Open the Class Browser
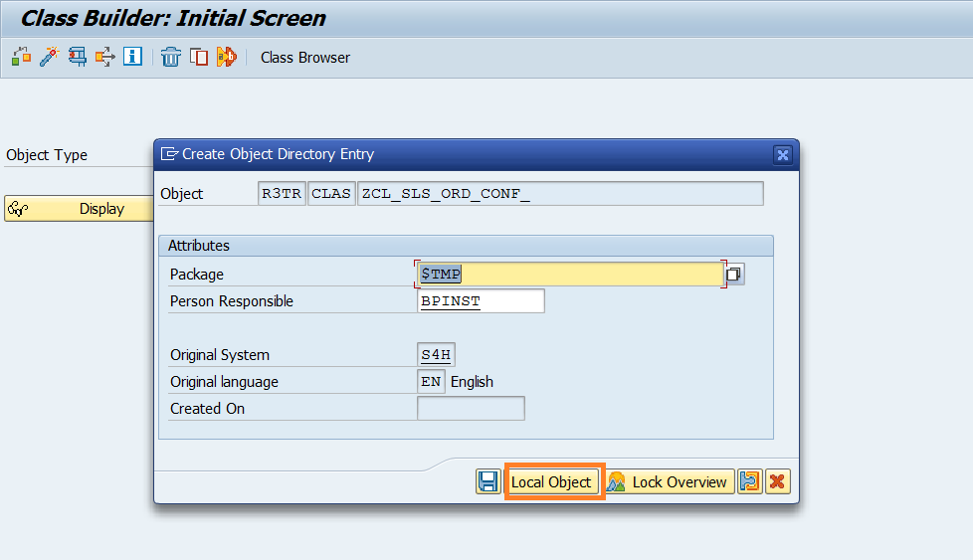973x560 pixels. [305, 58]
